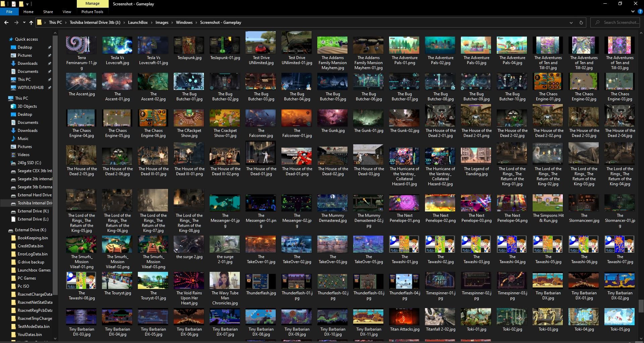
Task: Expand LaunchBox breadcrumb chevron
Action: pyautogui.click(x=152, y=22)
